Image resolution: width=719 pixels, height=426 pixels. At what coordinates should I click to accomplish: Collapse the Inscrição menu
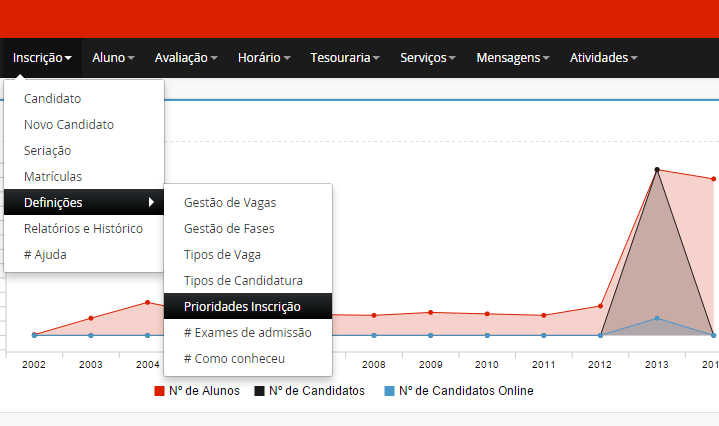click(42, 58)
